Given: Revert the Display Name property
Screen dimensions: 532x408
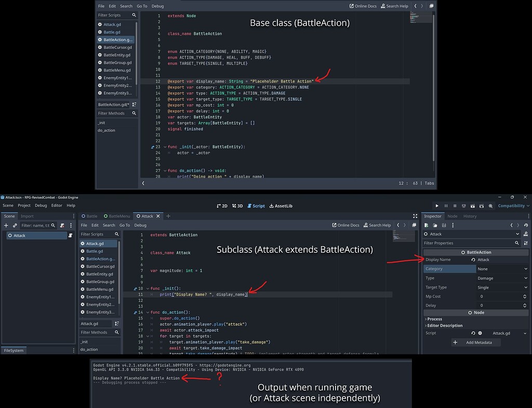Looking at the screenshot, I should pyautogui.click(x=473, y=260).
